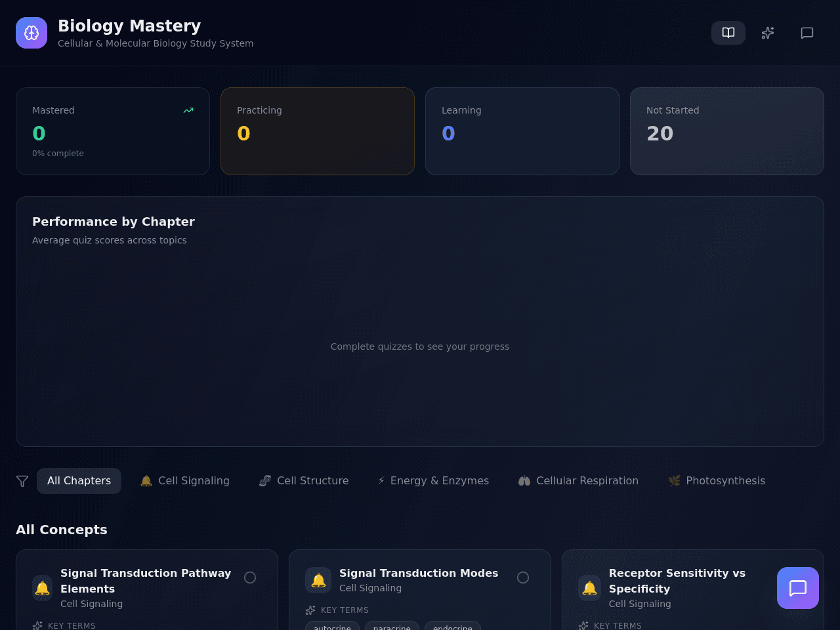
Task: Click the All Concepts heading
Action: coord(62,530)
